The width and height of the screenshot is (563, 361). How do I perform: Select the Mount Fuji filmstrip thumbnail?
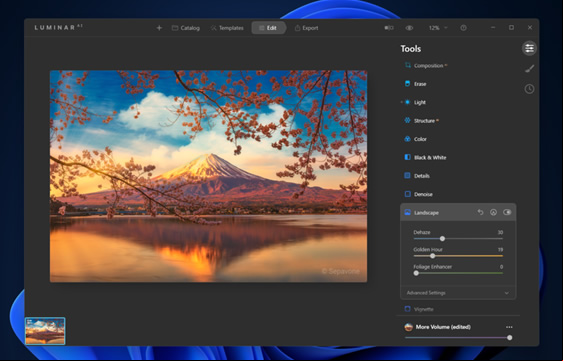pyautogui.click(x=45, y=331)
